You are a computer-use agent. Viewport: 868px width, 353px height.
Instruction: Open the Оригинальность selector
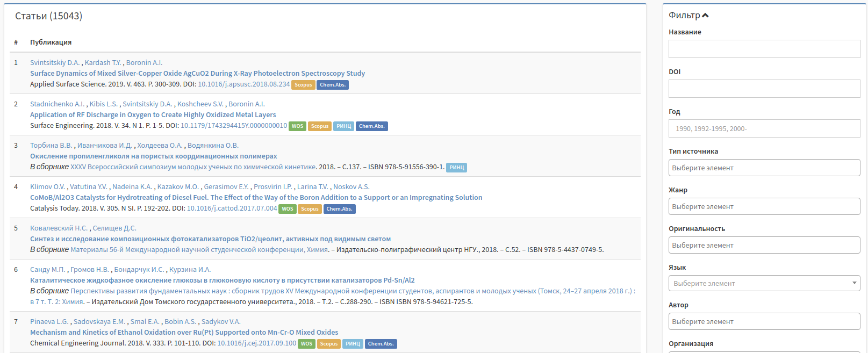(764, 245)
